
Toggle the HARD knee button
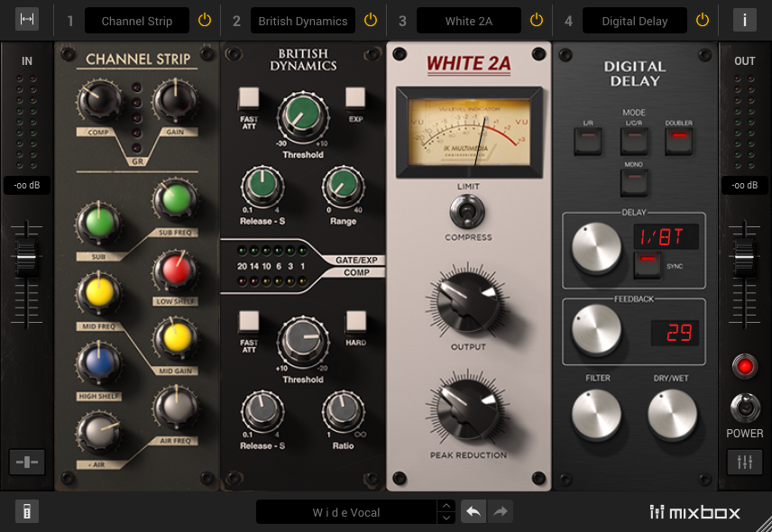355,321
